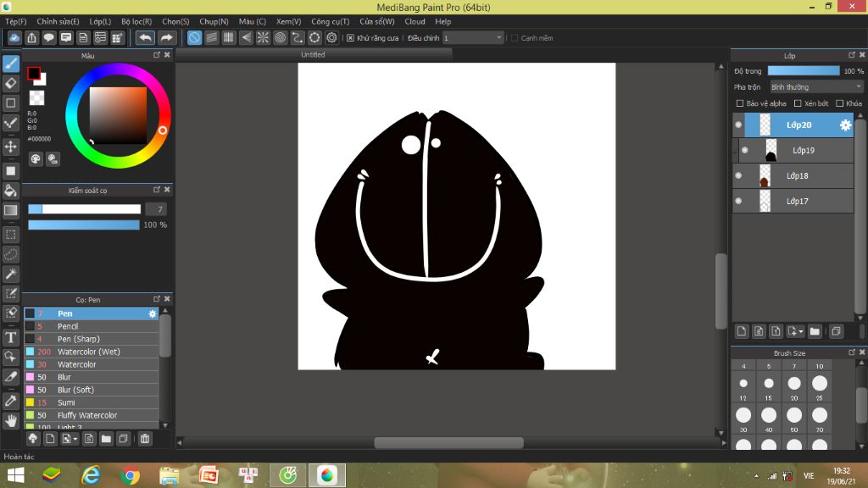This screenshot has width=868, height=488.
Task: Choose the Fluffy Watercolor brush
Action: point(92,415)
